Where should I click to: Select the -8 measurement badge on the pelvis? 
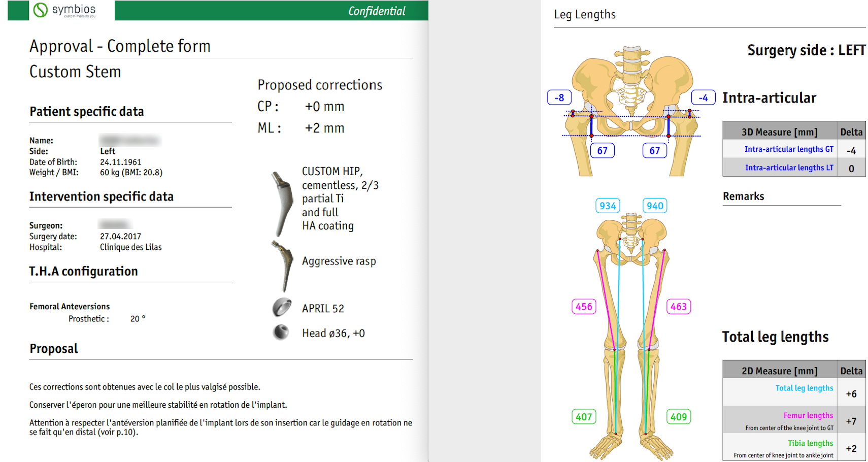[559, 97]
